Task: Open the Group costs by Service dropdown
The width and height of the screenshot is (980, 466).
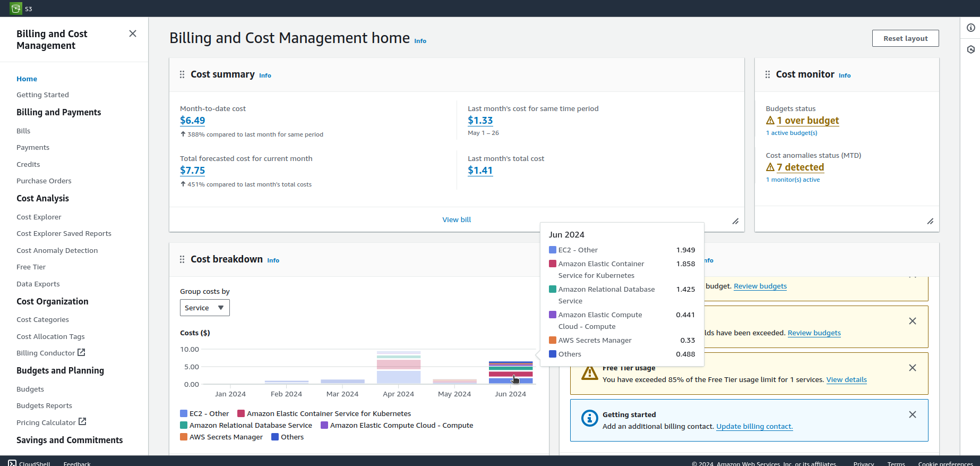Action: 204,308
